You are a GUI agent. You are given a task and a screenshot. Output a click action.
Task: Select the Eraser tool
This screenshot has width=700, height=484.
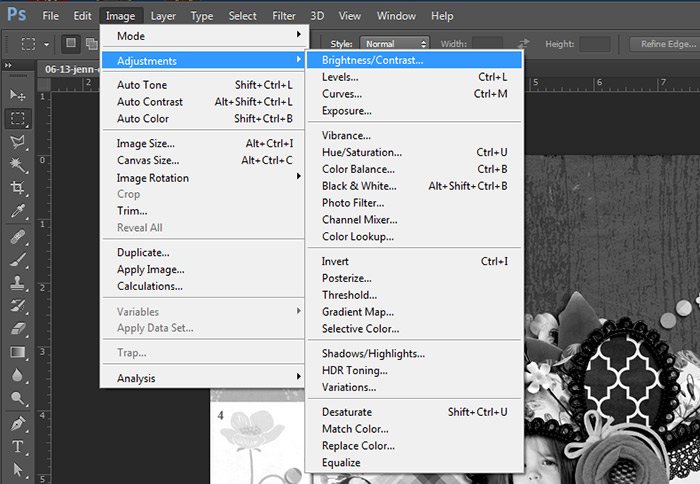[18, 329]
